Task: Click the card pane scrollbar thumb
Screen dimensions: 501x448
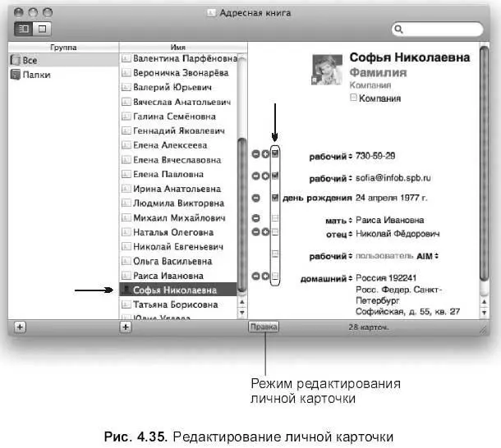Action: pos(484,163)
